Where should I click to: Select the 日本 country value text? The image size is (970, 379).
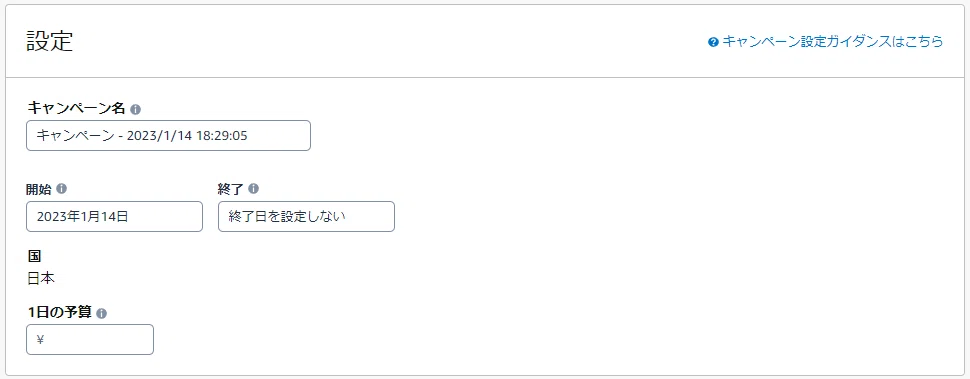point(41,279)
